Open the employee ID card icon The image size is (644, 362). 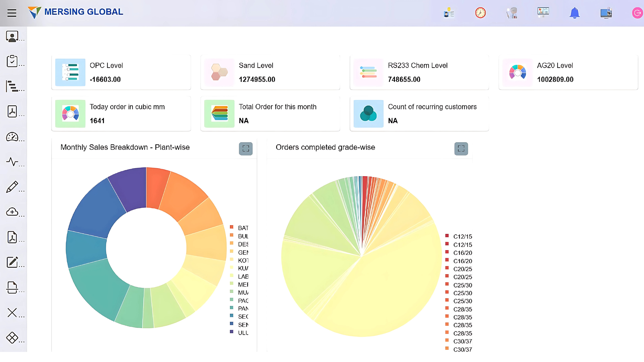coord(449,13)
